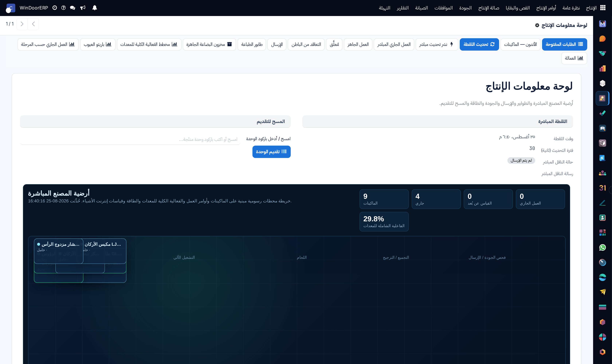Select the active production gear-calculator app icon
The height and width of the screenshot is (364, 612).
point(602,98)
